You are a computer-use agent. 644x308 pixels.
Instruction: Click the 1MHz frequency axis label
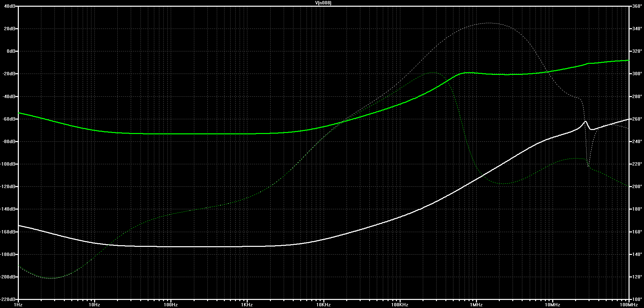476,305
